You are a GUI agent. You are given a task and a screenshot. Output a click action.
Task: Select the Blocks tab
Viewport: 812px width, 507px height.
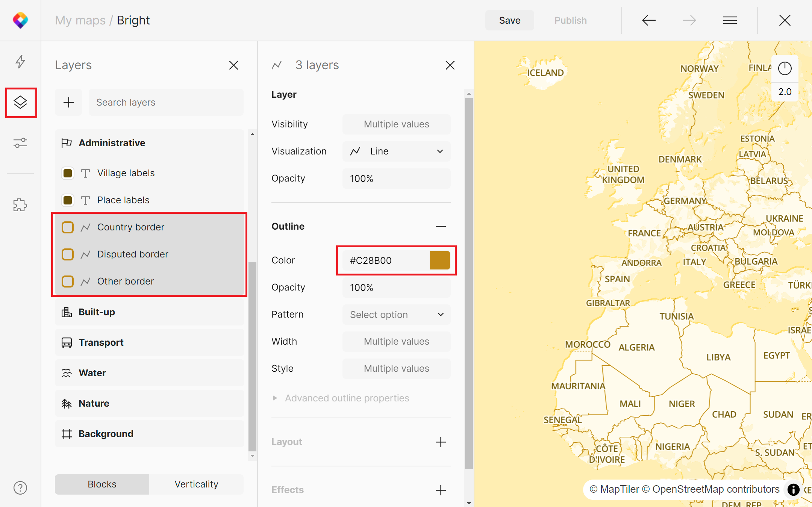click(x=102, y=484)
